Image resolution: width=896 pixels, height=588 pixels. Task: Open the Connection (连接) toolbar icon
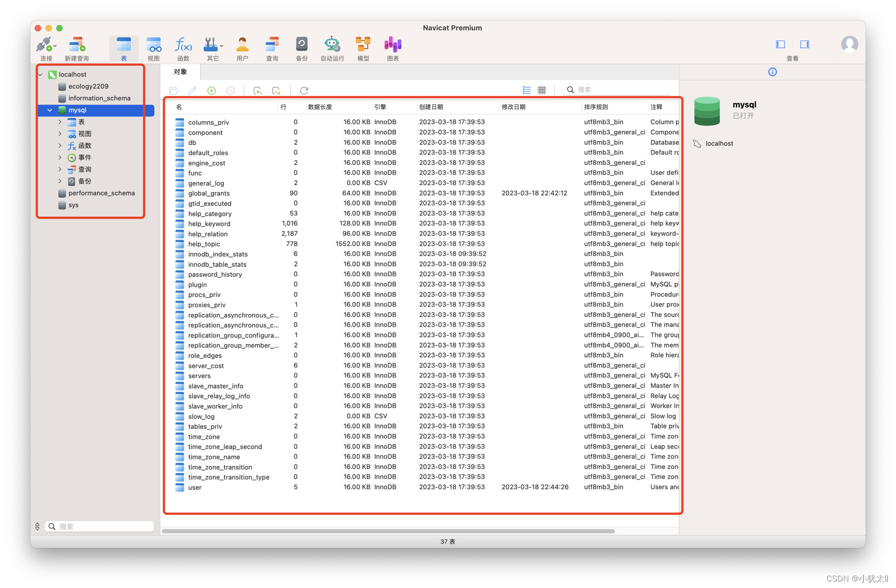point(45,49)
